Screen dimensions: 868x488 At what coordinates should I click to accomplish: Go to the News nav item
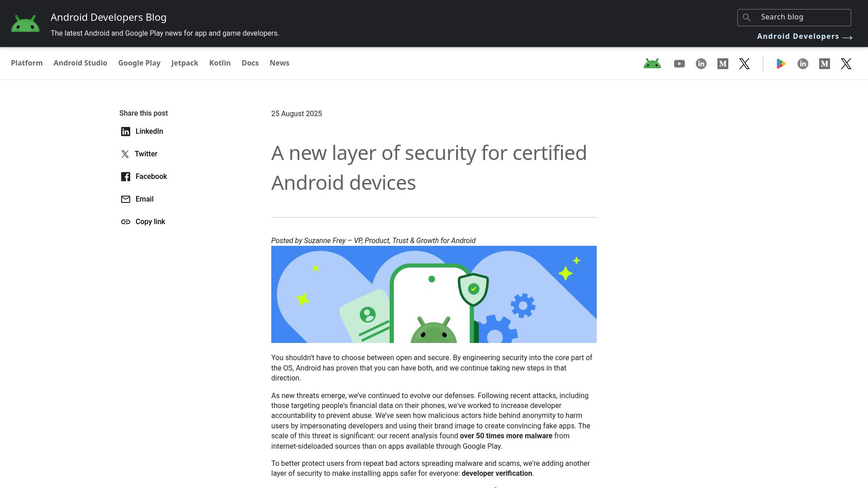click(279, 63)
